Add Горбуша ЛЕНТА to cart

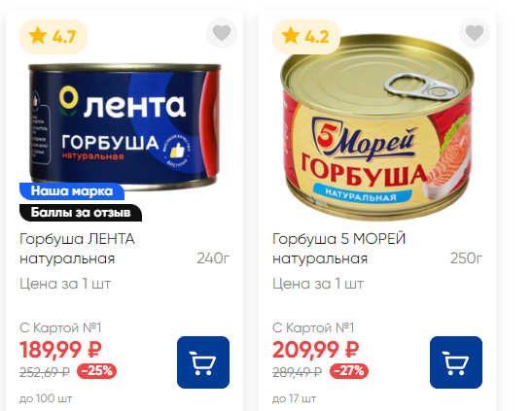(x=203, y=362)
